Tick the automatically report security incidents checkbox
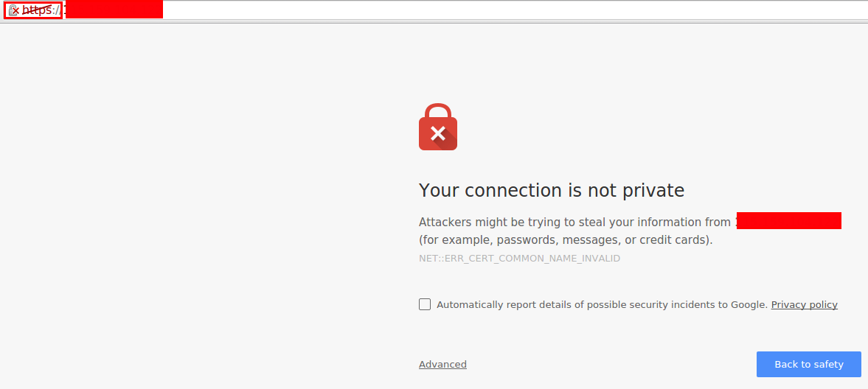Viewport: 868px width, 389px height. 425,304
